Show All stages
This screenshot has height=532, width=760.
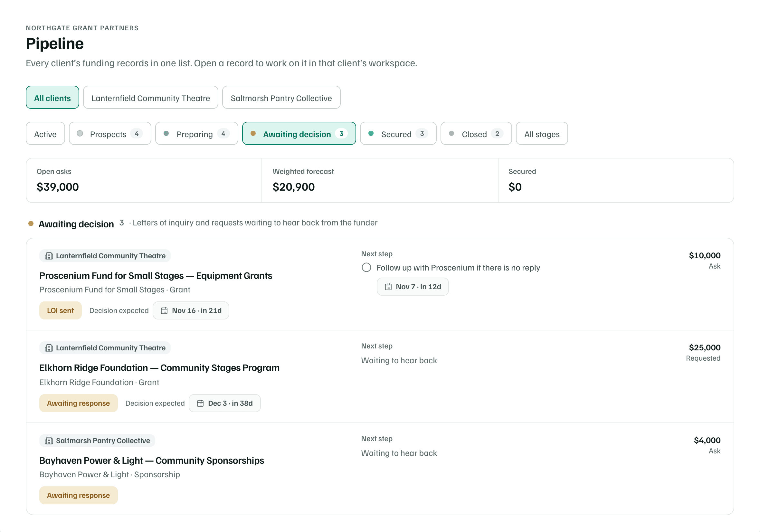coord(542,134)
